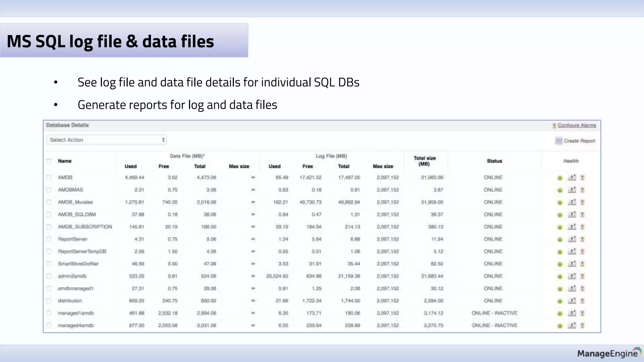Click the Create Report table icon
Image resolution: width=644 pixels, height=362 pixels.
coord(558,140)
